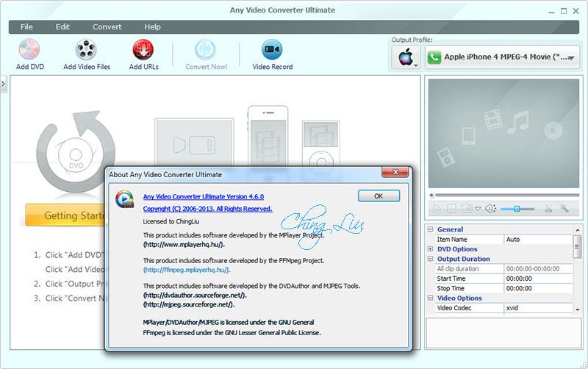Open the File menu
This screenshot has height=369, width=588.
coord(26,27)
